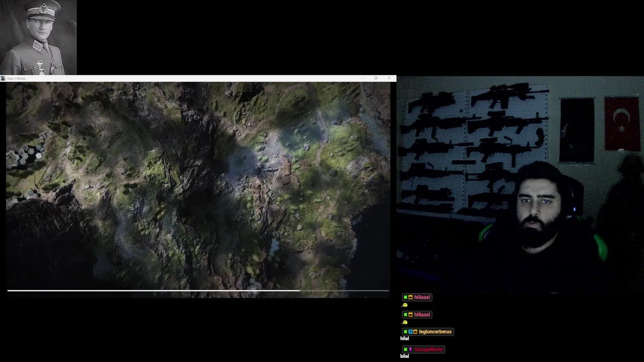
Task: Click the green Kick badge beside legioncerberus
Action: pos(405,332)
